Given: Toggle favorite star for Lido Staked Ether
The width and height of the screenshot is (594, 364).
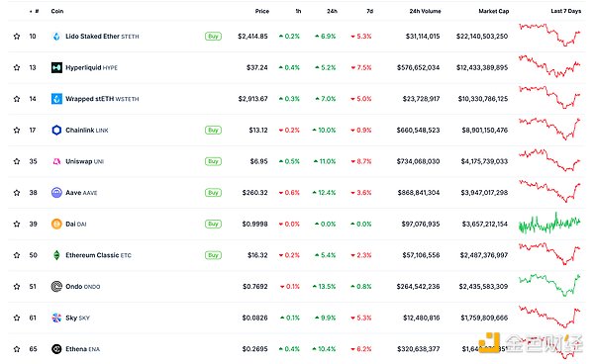Looking at the screenshot, I should [17, 37].
